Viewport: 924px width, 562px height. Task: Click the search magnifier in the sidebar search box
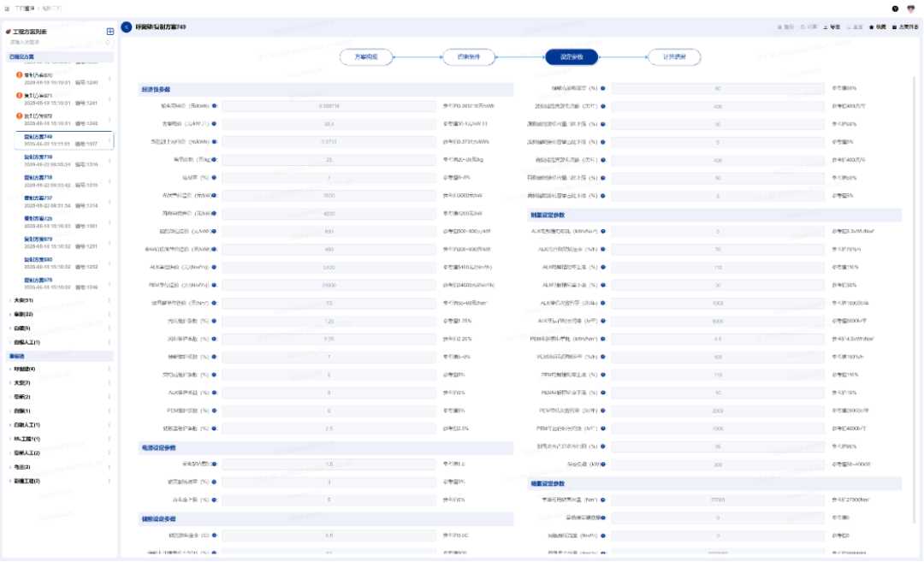[x=107, y=43]
